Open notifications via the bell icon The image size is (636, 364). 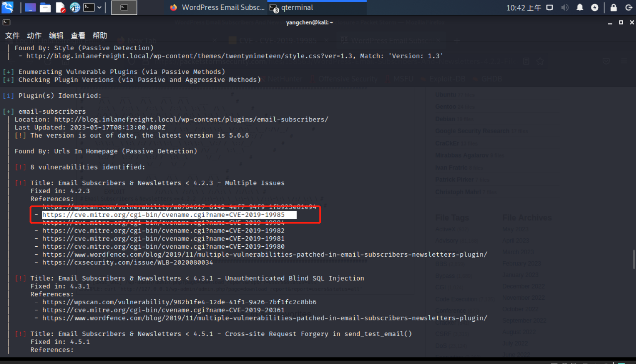580,7
